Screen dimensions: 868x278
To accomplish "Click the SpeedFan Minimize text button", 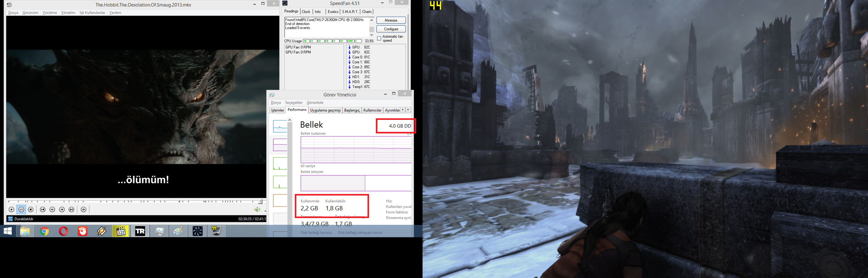I will (391, 20).
